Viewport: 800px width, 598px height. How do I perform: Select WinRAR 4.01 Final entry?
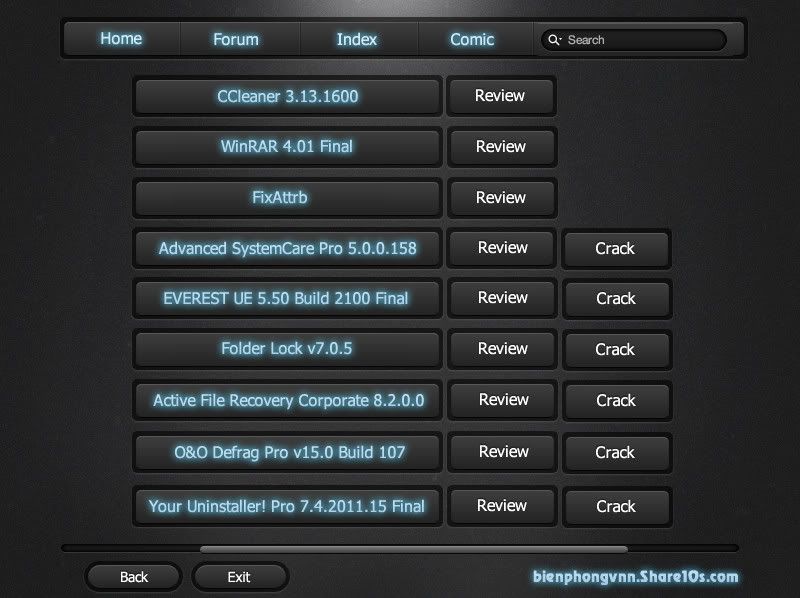pos(287,147)
